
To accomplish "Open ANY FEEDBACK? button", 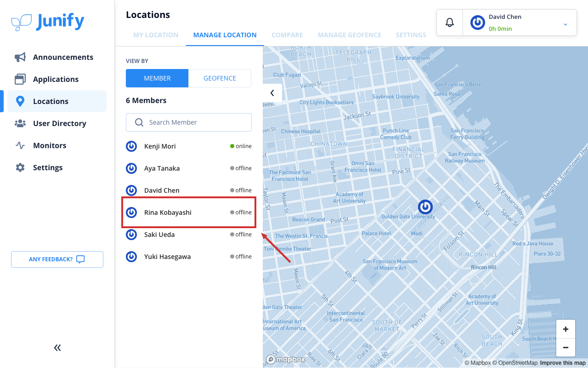I will tap(57, 259).
